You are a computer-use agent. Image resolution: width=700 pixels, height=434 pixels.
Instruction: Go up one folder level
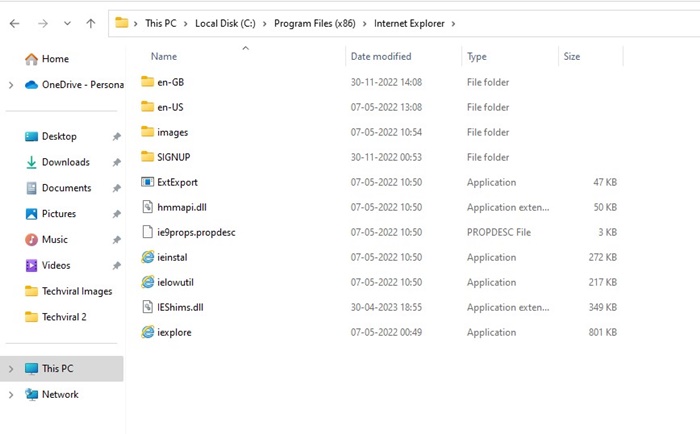point(91,24)
